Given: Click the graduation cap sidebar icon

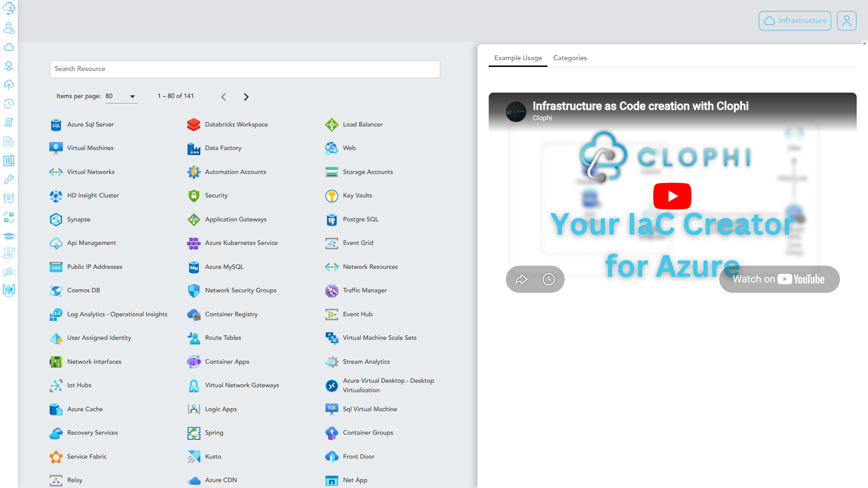Looking at the screenshot, I should [x=9, y=236].
